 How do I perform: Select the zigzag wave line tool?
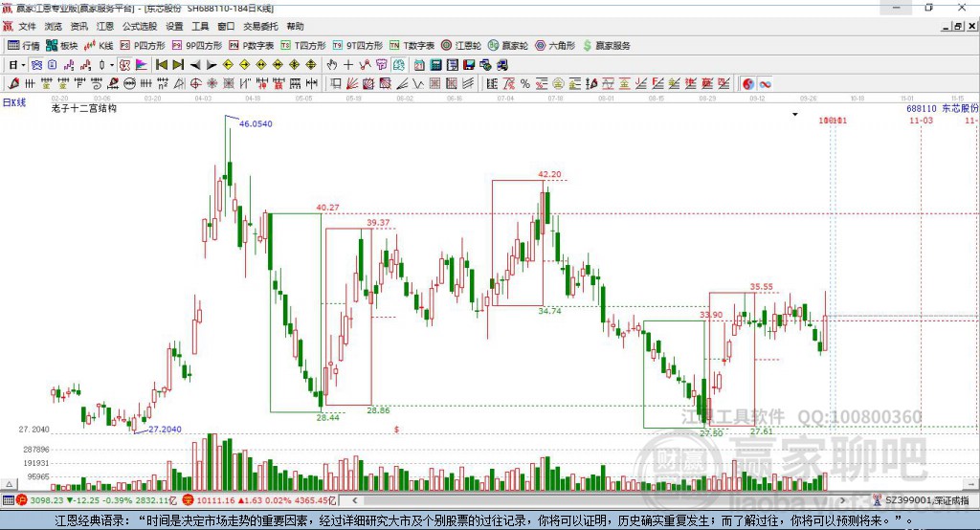click(x=418, y=84)
